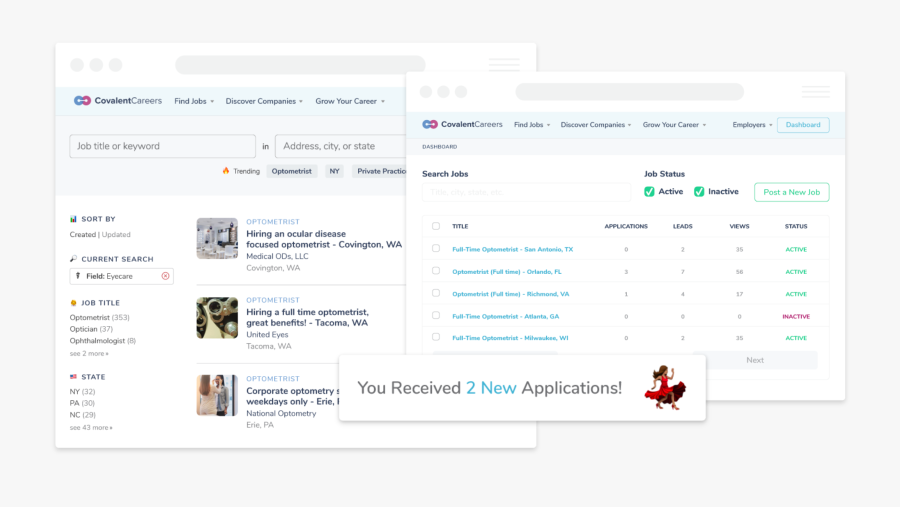Click the Sort By chart icon
The image size is (900, 507).
pos(74,219)
